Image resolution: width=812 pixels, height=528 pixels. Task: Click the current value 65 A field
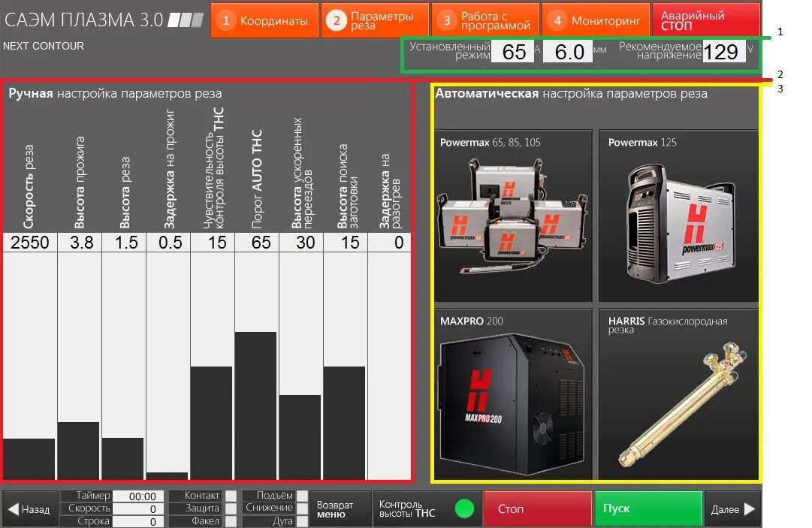513,52
